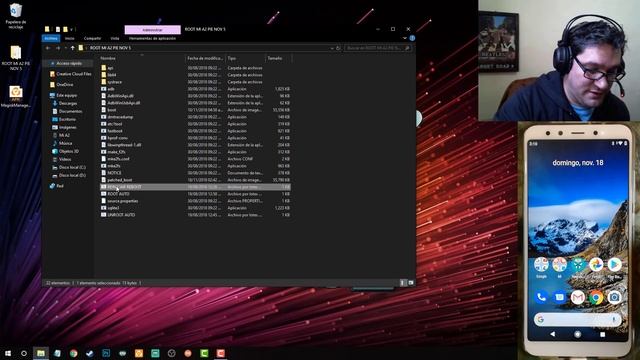Go up one folder level with Up arrow
640x360 pixels.
tap(73, 48)
